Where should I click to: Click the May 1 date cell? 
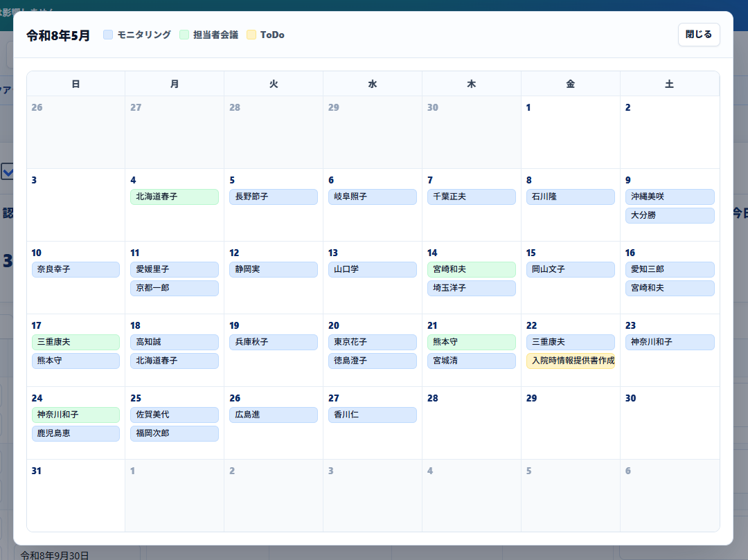(571, 132)
